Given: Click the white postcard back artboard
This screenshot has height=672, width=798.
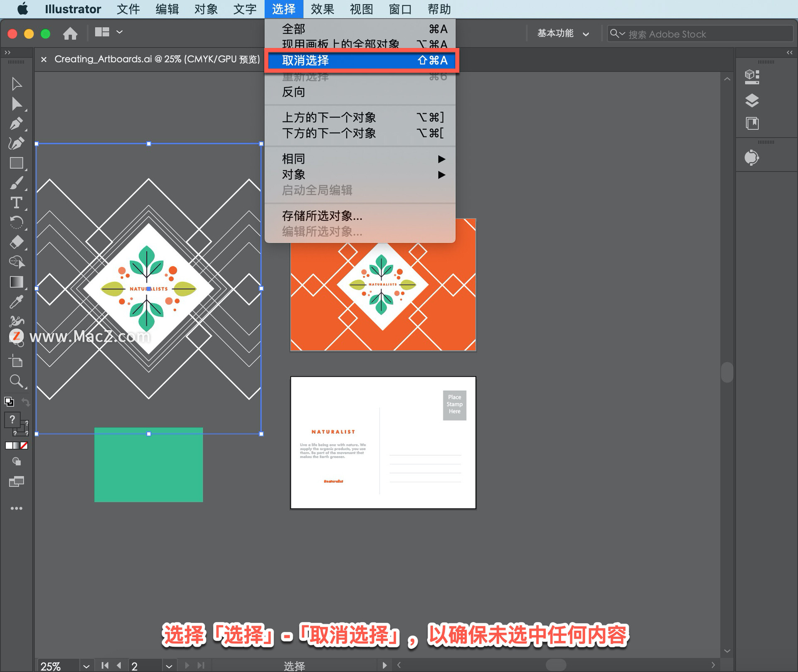Looking at the screenshot, I should click(383, 443).
